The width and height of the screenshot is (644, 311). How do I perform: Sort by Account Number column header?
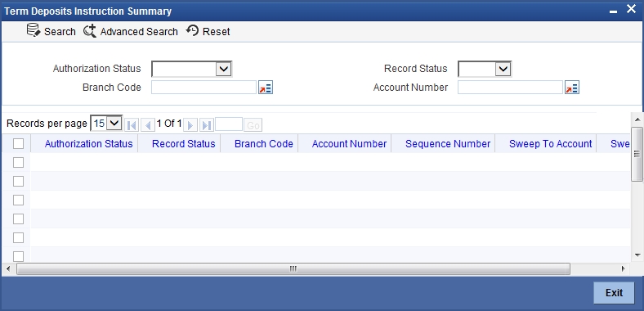click(349, 144)
